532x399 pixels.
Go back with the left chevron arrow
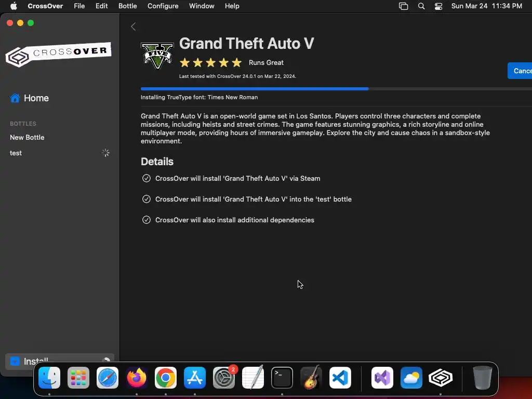click(134, 26)
